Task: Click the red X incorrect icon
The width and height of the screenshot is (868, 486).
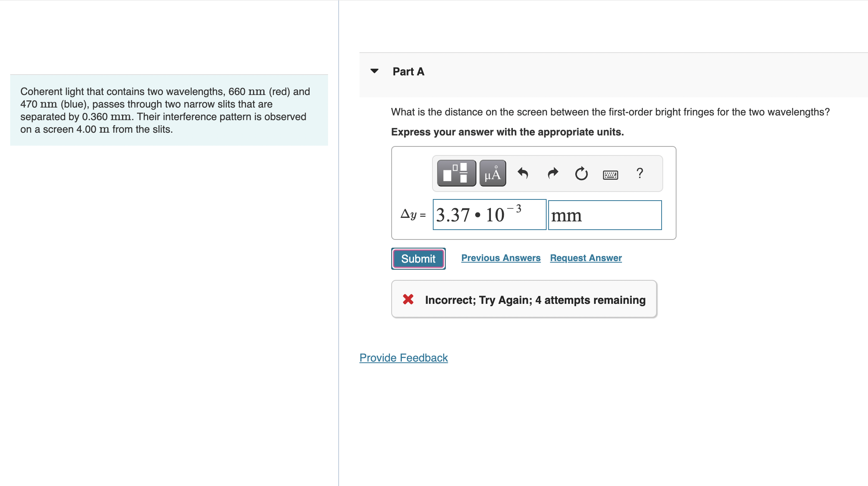Action: point(408,300)
